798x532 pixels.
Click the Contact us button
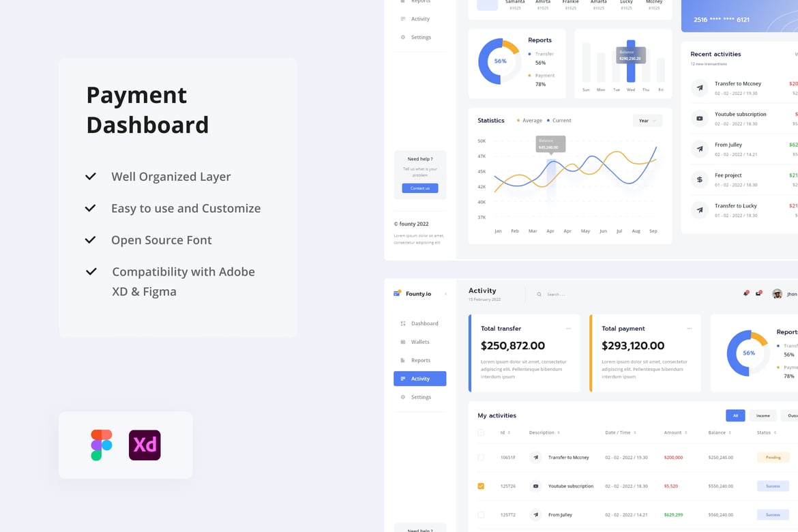tap(420, 188)
